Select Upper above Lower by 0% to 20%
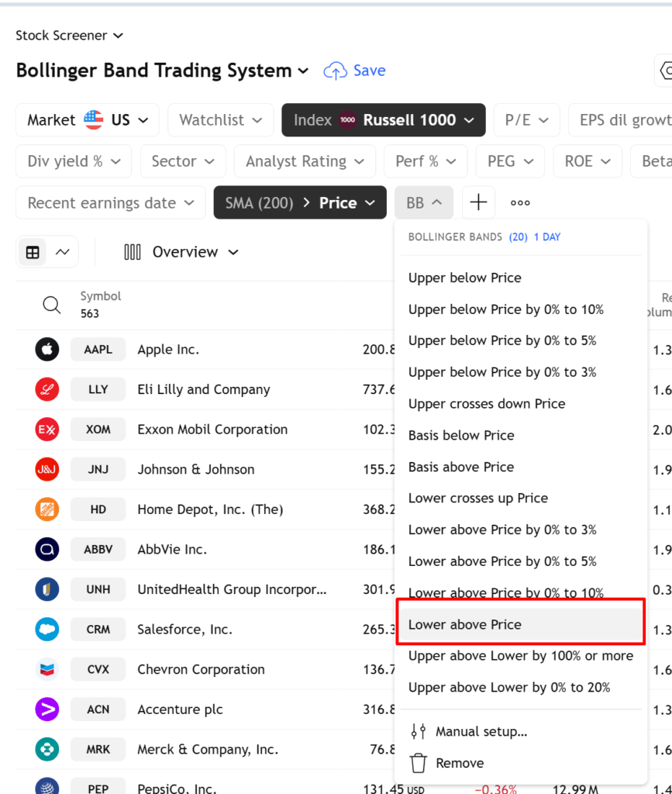 pos(521,687)
